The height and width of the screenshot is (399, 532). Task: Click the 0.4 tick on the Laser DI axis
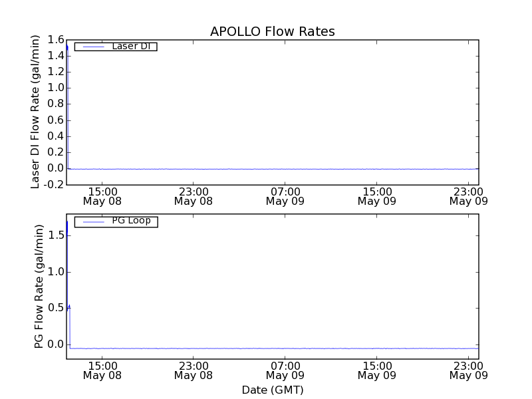[x=56, y=136]
